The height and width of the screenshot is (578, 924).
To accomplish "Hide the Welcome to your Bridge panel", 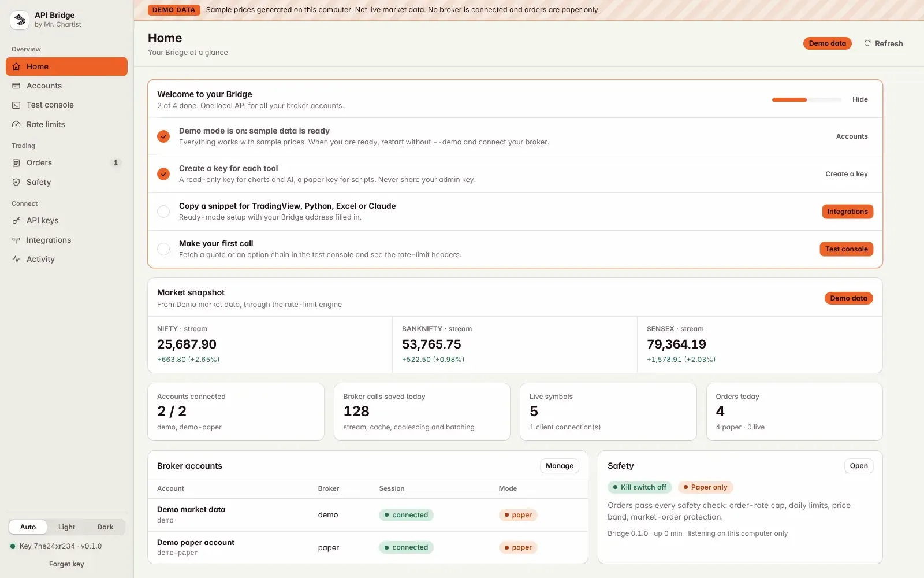I will coord(860,99).
